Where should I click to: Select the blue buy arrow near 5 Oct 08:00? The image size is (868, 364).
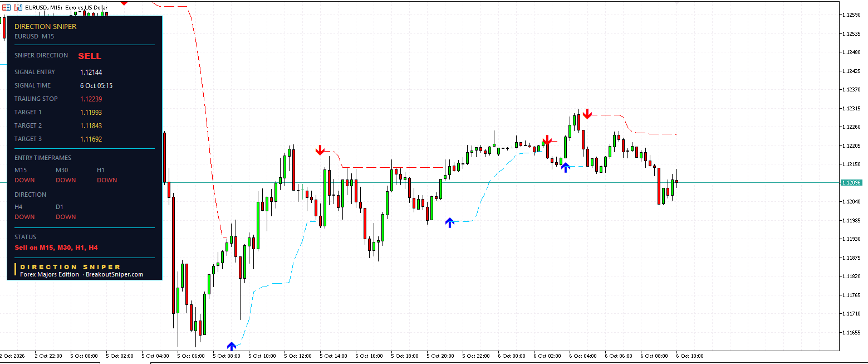(232, 346)
